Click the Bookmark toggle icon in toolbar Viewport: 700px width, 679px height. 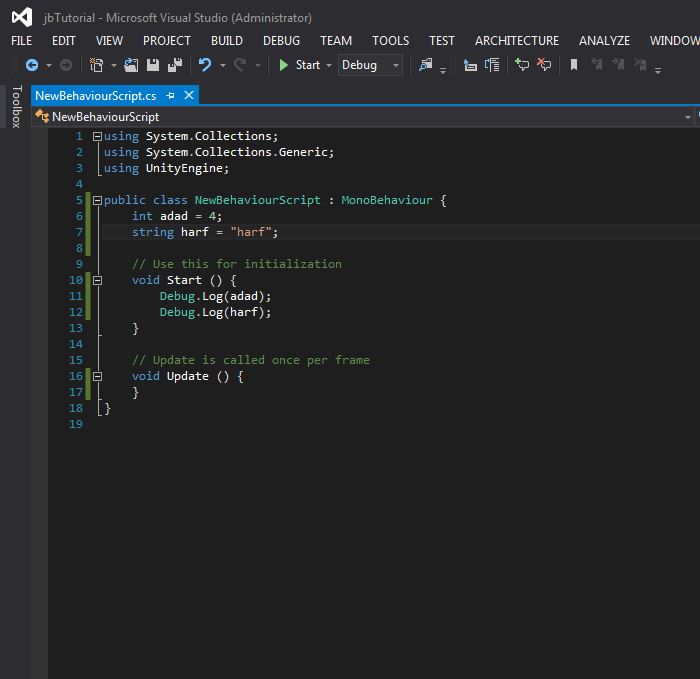(574, 65)
